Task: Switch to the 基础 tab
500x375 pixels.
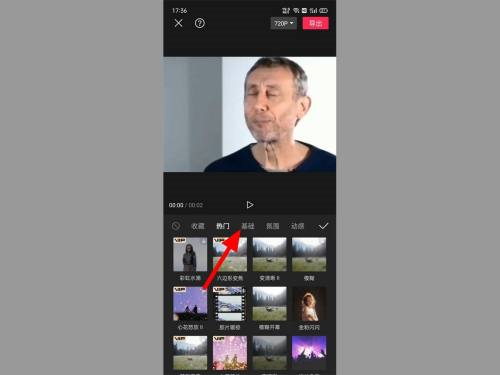Action: [x=248, y=226]
